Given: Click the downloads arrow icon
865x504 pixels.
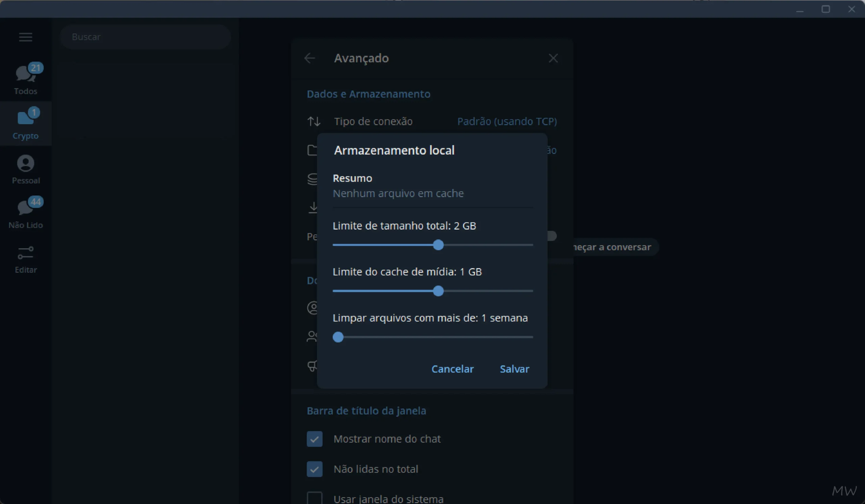Looking at the screenshot, I should coord(313,207).
